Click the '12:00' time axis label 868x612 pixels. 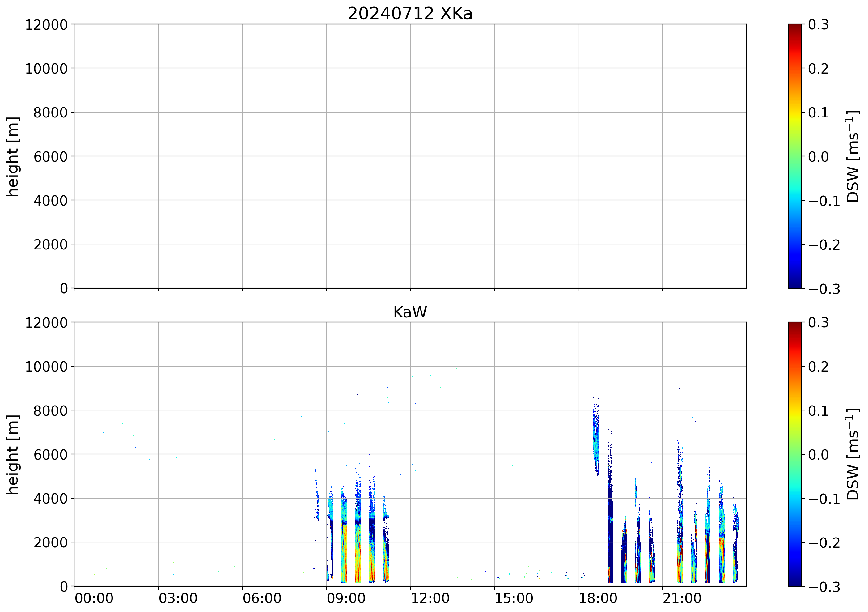430,599
